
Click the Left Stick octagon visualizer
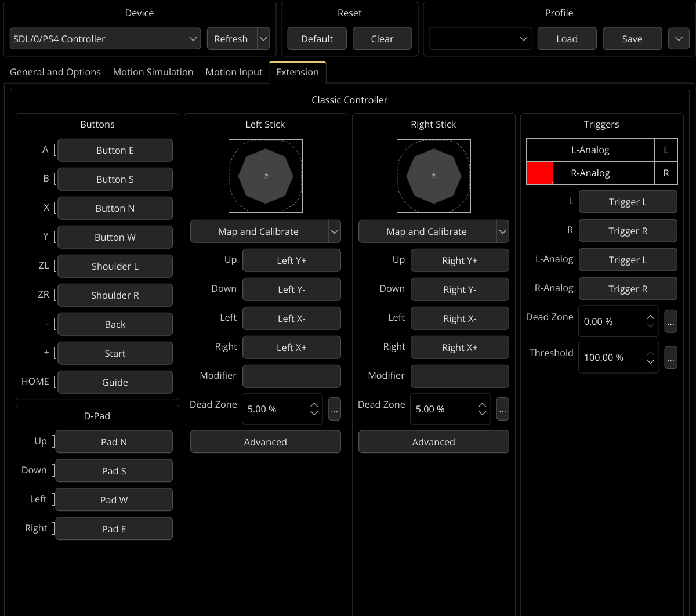[x=266, y=176]
